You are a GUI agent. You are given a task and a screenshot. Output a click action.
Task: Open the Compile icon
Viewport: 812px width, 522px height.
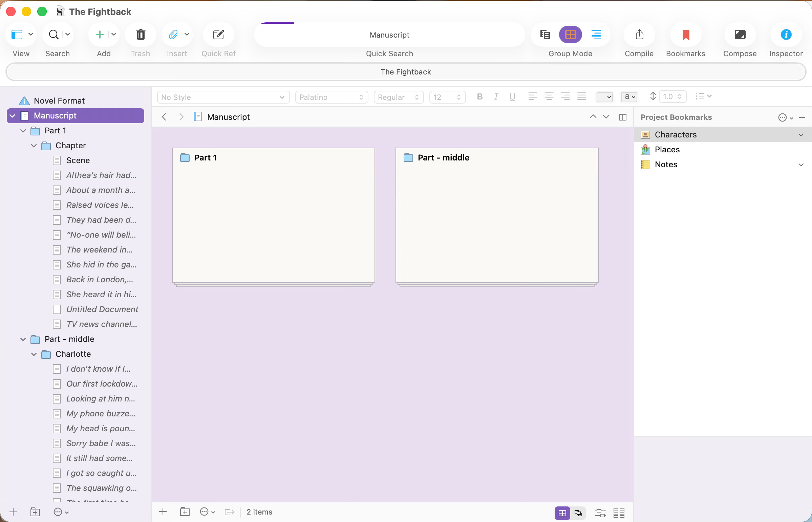click(x=639, y=35)
